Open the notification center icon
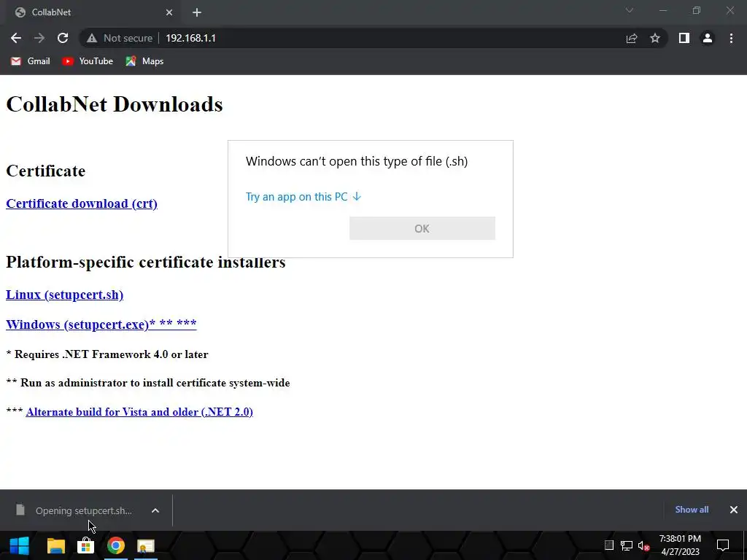Image resolution: width=747 pixels, height=560 pixels. coord(723,545)
